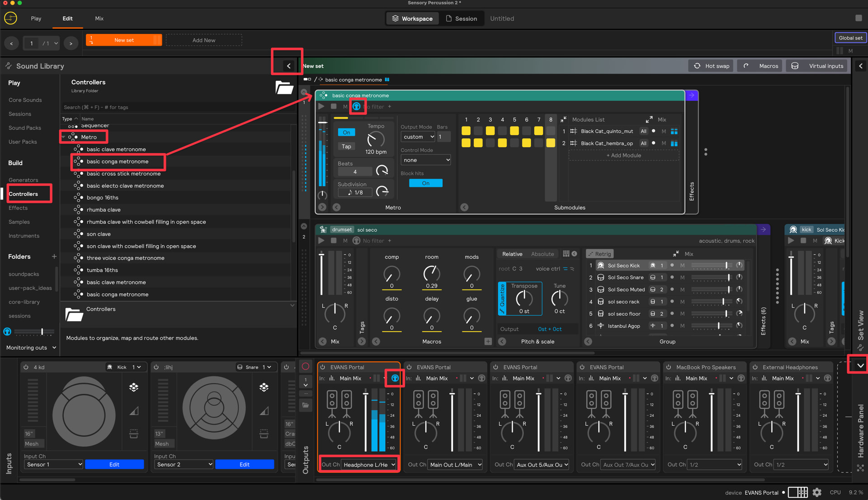Open Sensor 1 Input Ch dropdown
Screen dimensions: 868x500
click(x=53, y=464)
